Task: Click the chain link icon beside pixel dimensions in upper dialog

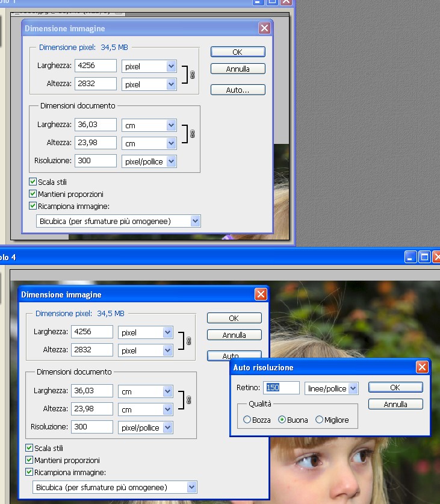Action: (x=193, y=75)
